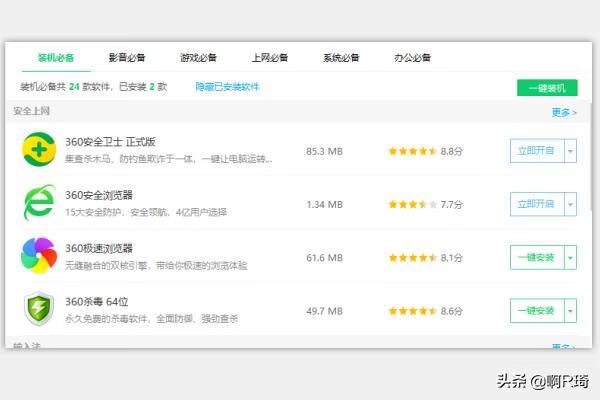This screenshot has height=400, width=600.
Task: Open dropdown arrow beside 360杀毒 一键安装
Action: tap(571, 311)
